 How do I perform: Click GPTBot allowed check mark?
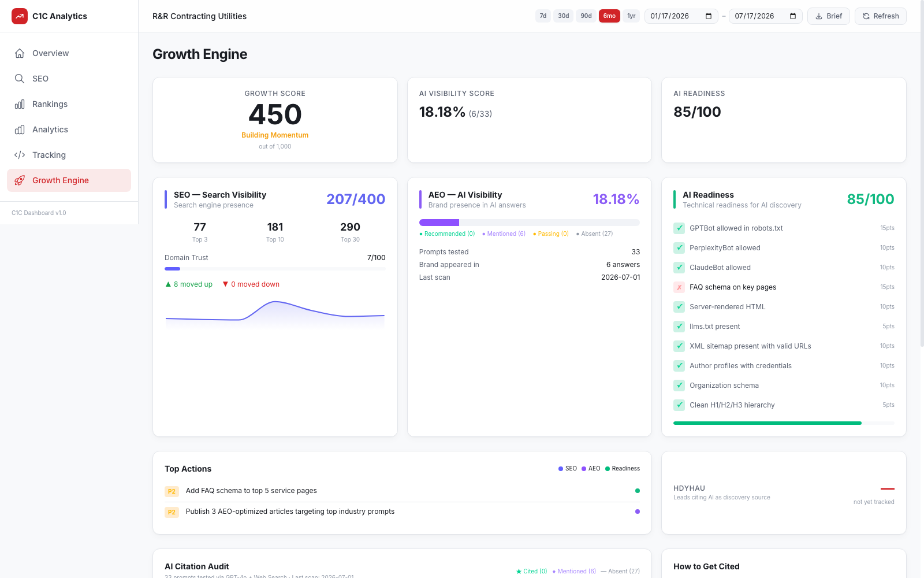point(679,228)
